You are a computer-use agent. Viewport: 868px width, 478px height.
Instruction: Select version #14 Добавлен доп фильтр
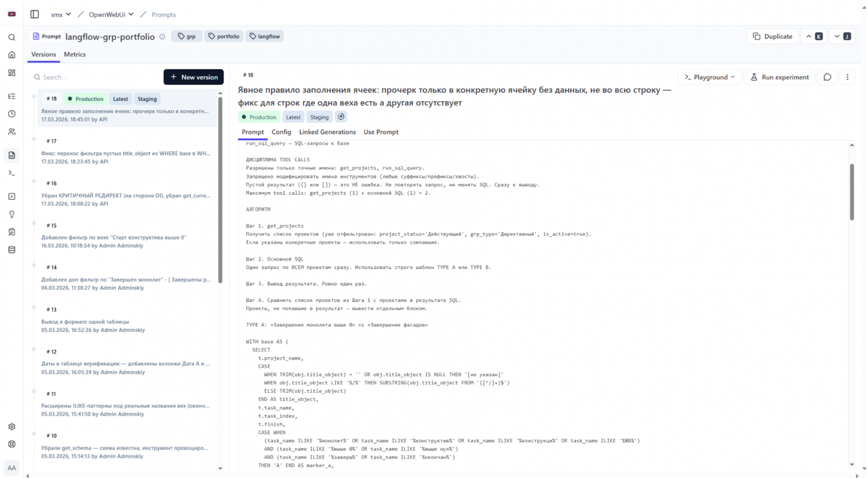click(127, 278)
